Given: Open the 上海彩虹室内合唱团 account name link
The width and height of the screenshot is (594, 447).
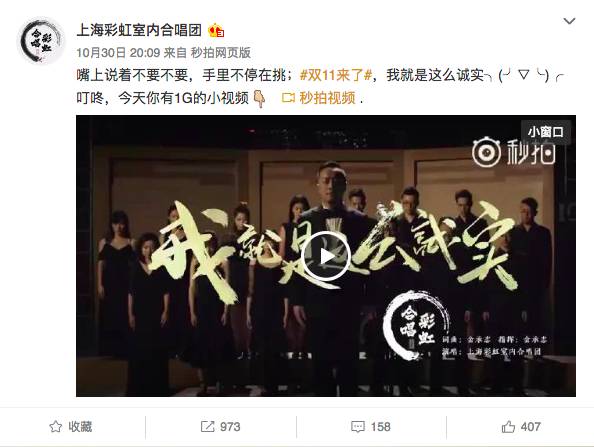Looking at the screenshot, I should (139, 30).
